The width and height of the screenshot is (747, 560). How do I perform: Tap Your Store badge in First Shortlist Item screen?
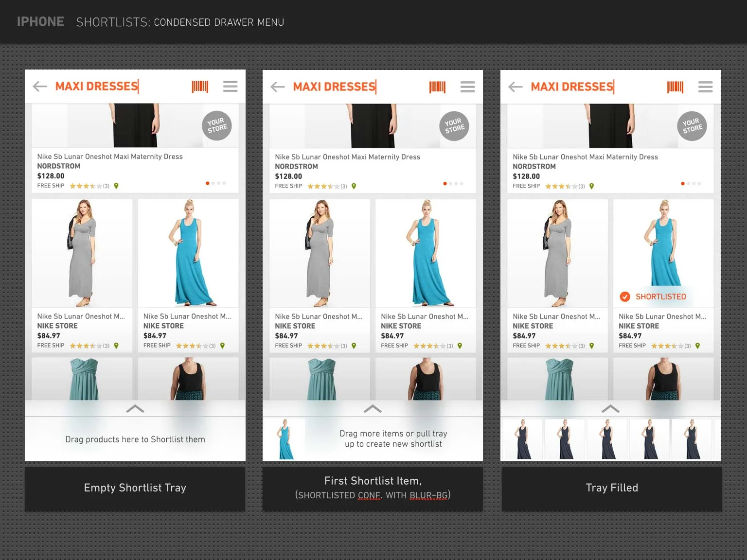(454, 126)
